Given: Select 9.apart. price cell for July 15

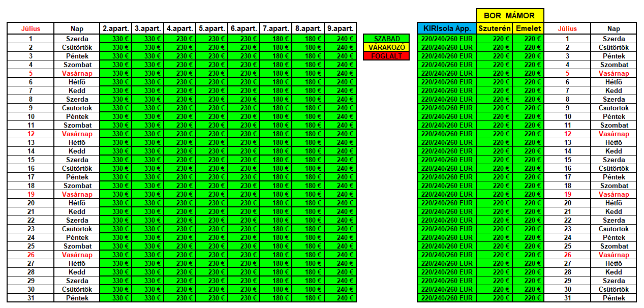Looking at the screenshot, I should click(340, 160).
